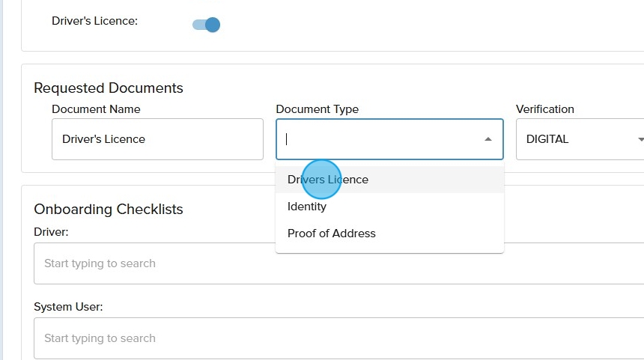Pick Proof of Address option
Screen dimensions: 644x360
(332, 234)
